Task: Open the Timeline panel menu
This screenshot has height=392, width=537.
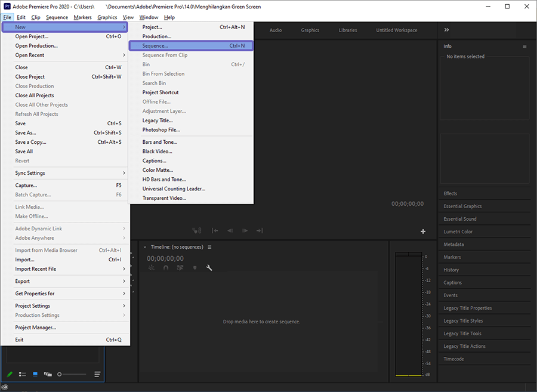Action: [209, 247]
